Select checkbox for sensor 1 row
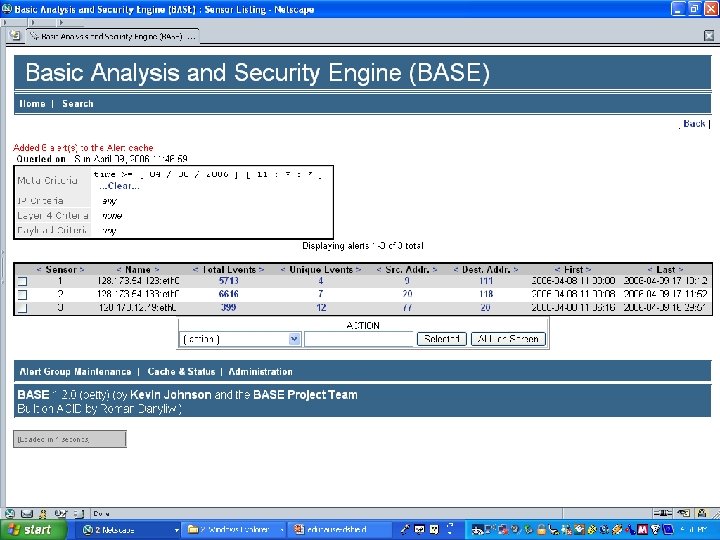Image resolution: width=720 pixels, height=540 pixels. pyautogui.click(x=22, y=281)
